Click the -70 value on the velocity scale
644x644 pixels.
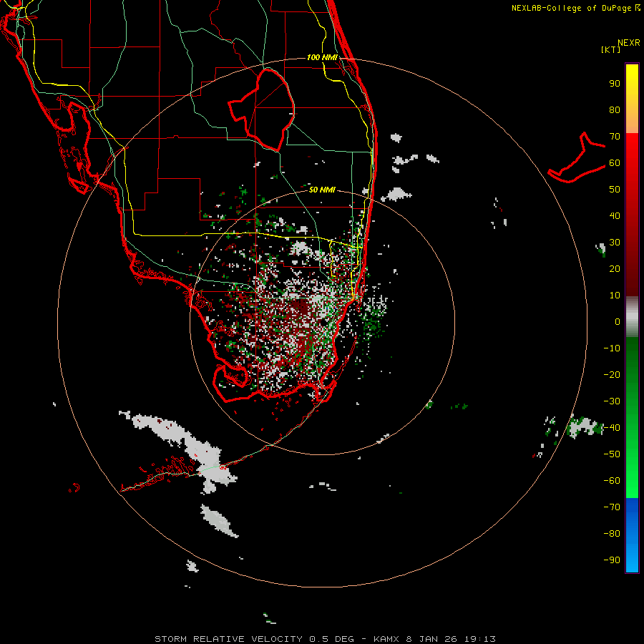click(612, 507)
